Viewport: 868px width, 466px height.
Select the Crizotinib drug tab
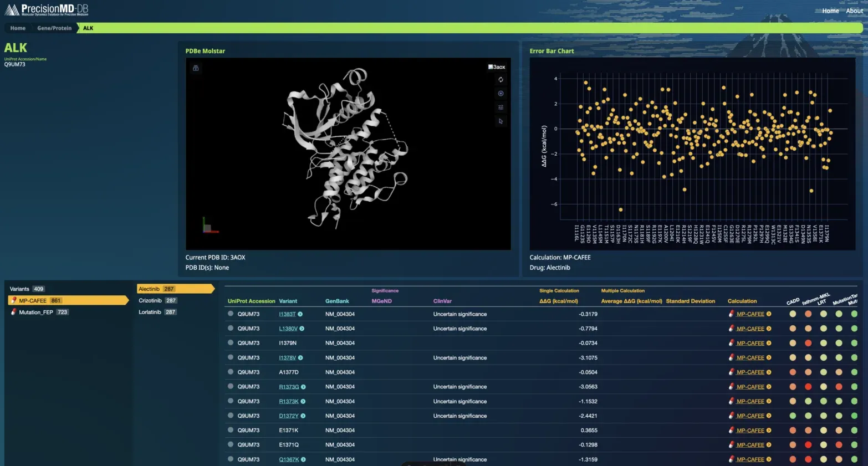coord(157,300)
